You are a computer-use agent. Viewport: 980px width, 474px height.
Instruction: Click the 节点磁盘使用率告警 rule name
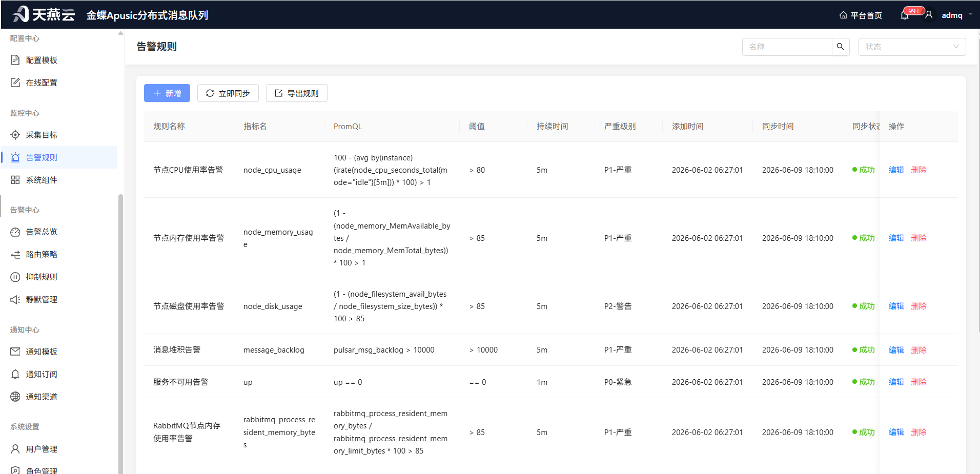pos(189,306)
